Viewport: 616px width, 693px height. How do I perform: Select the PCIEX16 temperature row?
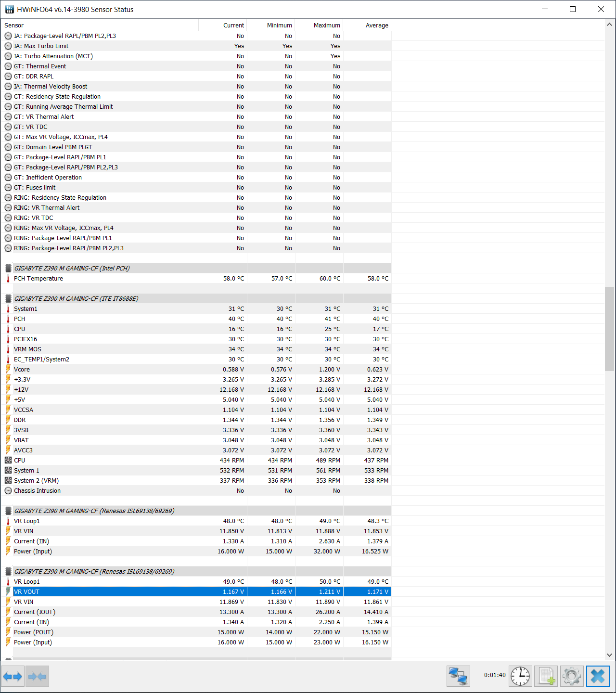click(196, 339)
